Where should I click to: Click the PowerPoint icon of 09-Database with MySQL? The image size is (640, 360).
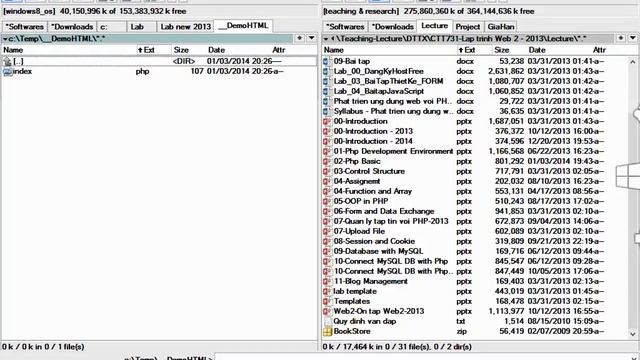327,251
